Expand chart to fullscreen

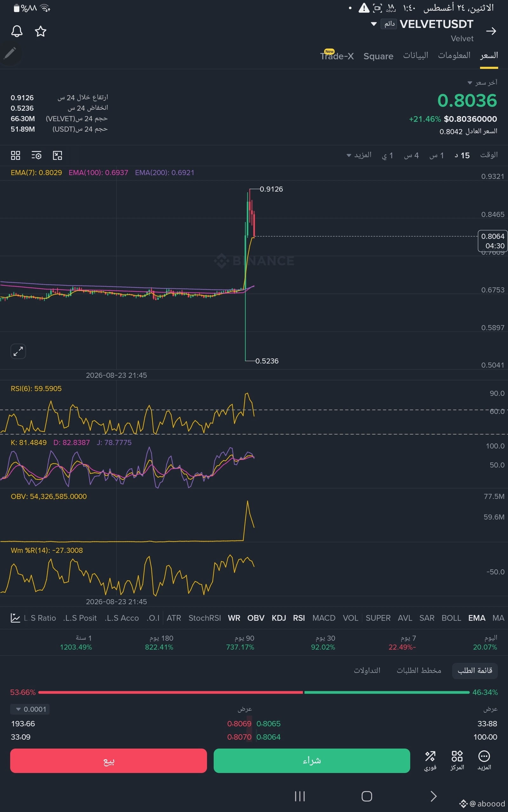18,351
